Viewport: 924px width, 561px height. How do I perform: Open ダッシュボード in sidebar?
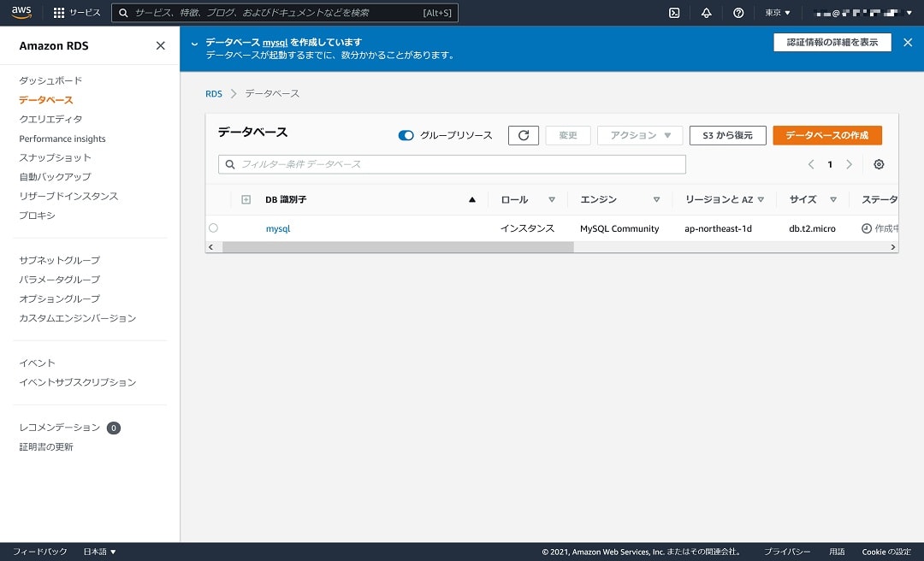[50, 80]
